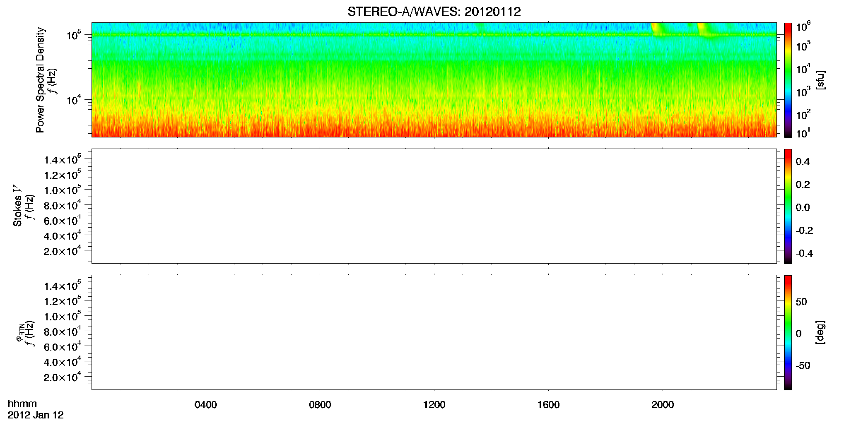Click the Power Spectral Density axis label
Screen dimensions: 868x447
click(x=40, y=80)
